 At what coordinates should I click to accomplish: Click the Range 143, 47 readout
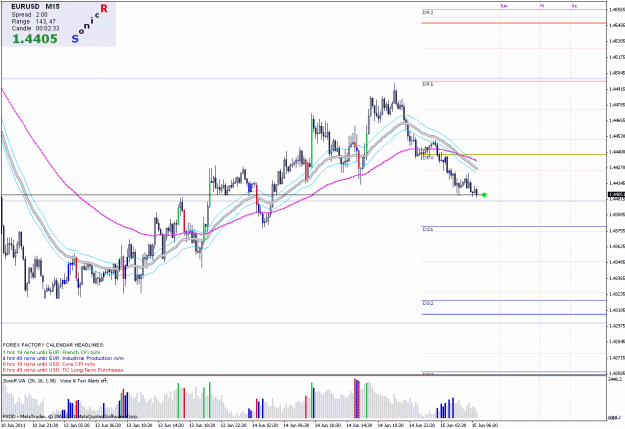(x=33, y=22)
